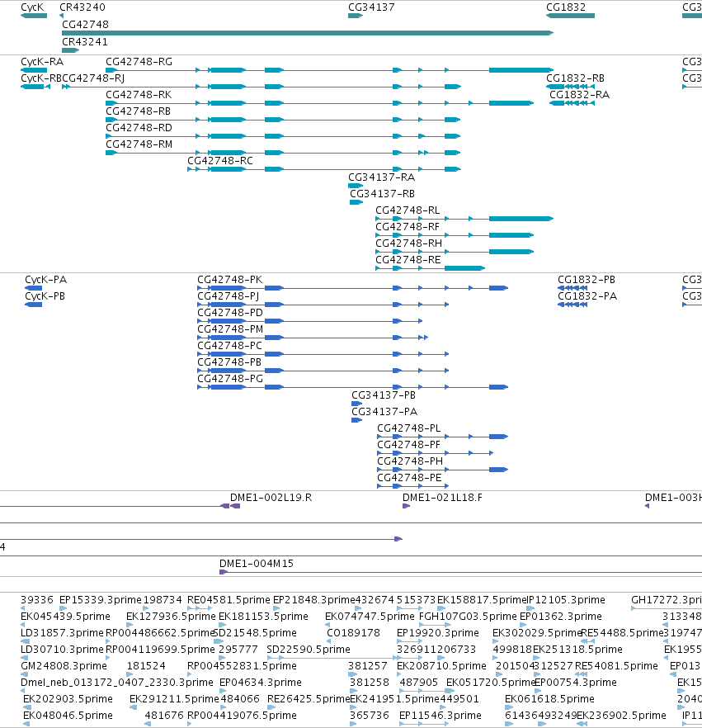Click protein CG42748-PD label
The width and height of the screenshot is (702, 728).
point(230,313)
